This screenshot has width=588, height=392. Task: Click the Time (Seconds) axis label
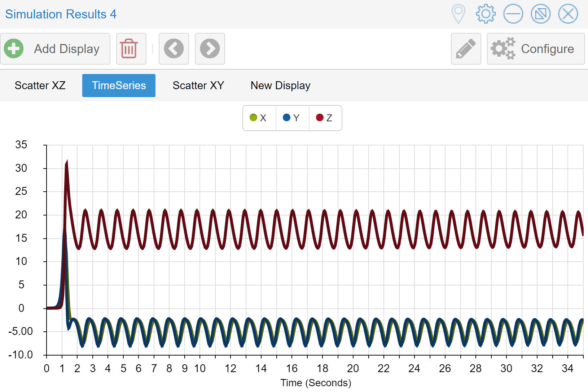tap(316, 383)
